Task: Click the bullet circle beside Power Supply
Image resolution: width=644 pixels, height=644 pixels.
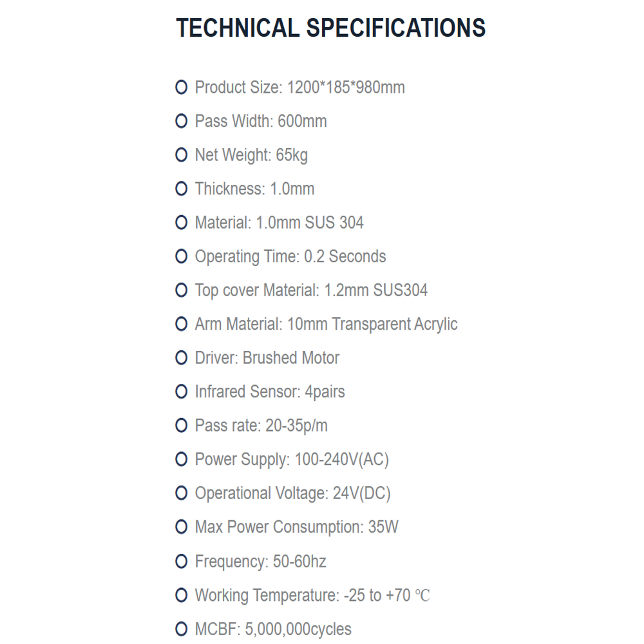Action: [x=181, y=459]
